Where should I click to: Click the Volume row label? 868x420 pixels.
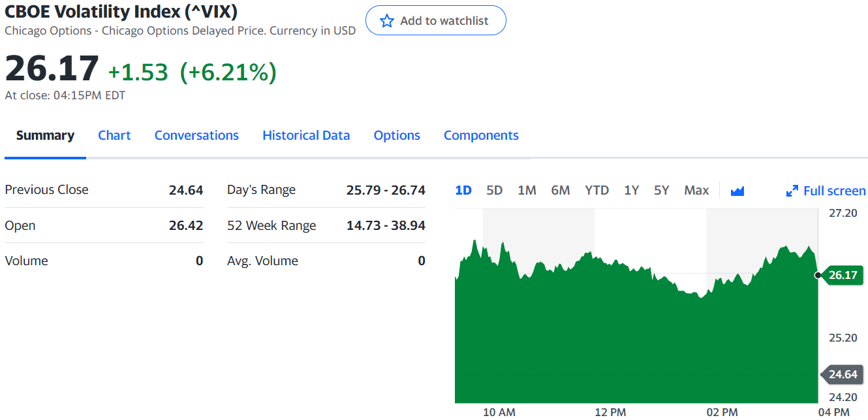tap(26, 261)
